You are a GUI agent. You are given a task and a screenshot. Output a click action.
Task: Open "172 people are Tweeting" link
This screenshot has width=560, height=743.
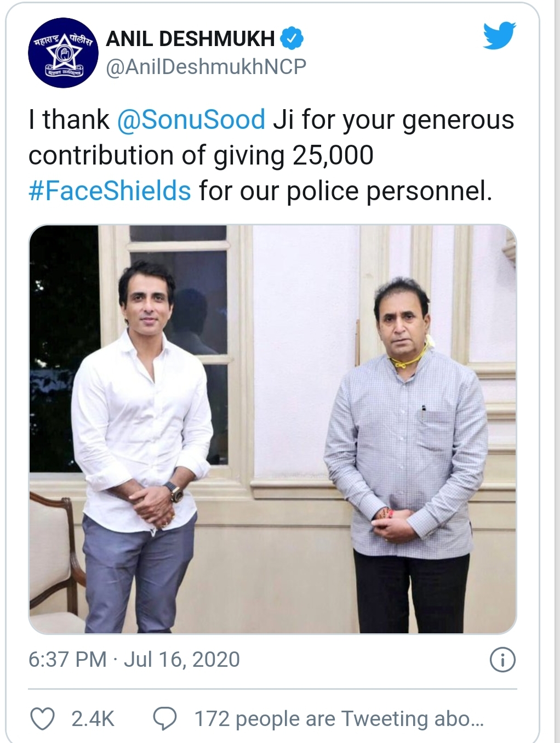[339, 718]
